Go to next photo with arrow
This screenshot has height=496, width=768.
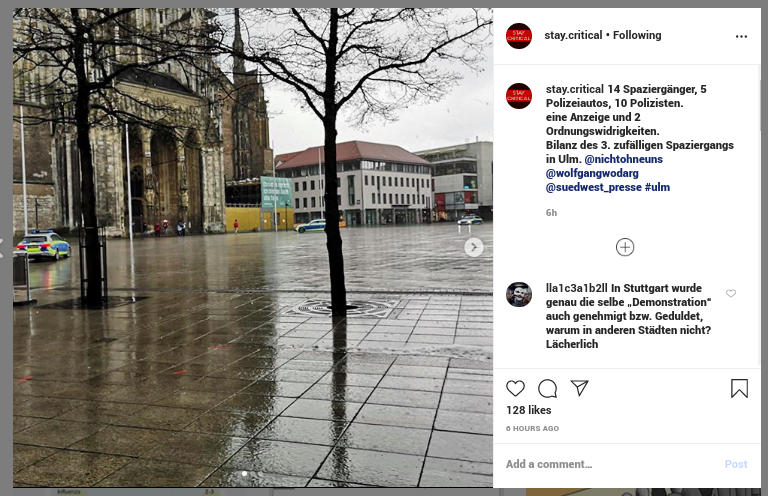[473, 247]
